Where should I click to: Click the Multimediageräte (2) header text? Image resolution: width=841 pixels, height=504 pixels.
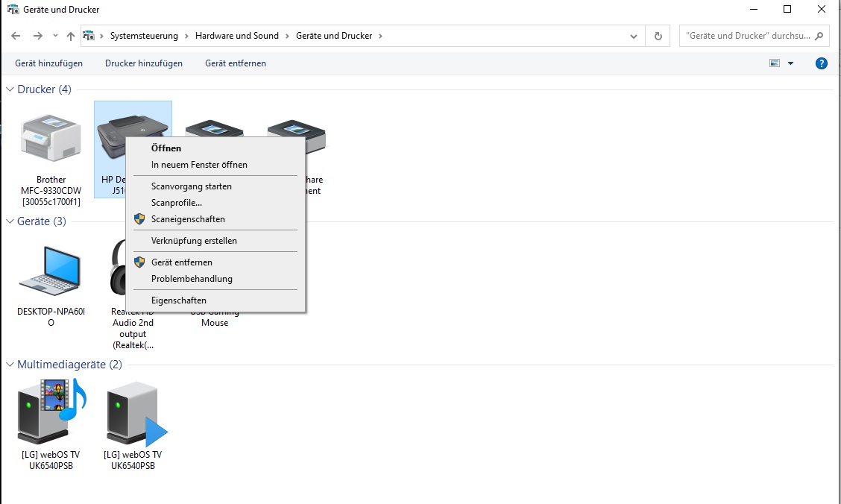coord(70,364)
